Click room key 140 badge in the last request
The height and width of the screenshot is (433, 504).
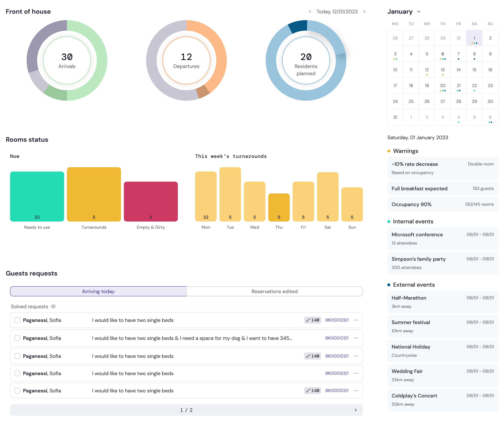click(x=312, y=391)
